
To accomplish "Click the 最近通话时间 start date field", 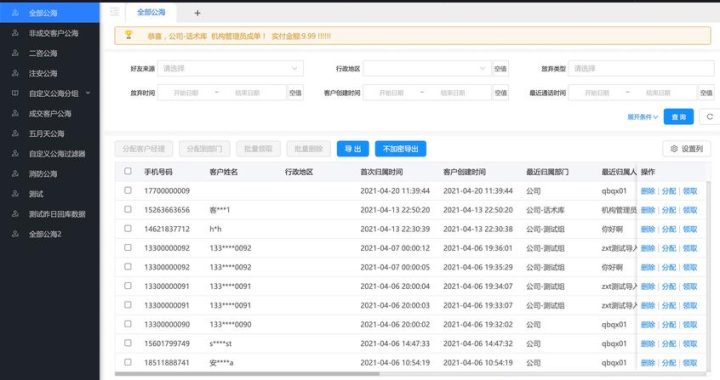I will pyautogui.click(x=597, y=93).
